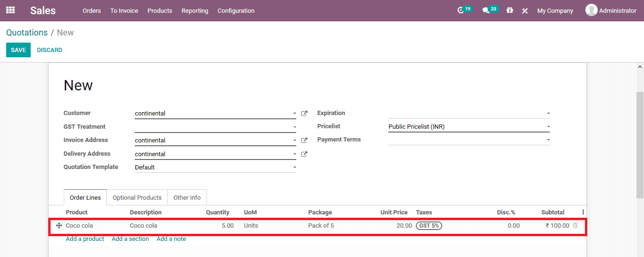Click Add a section link
The height and width of the screenshot is (257, 644).
pos(130,239)
